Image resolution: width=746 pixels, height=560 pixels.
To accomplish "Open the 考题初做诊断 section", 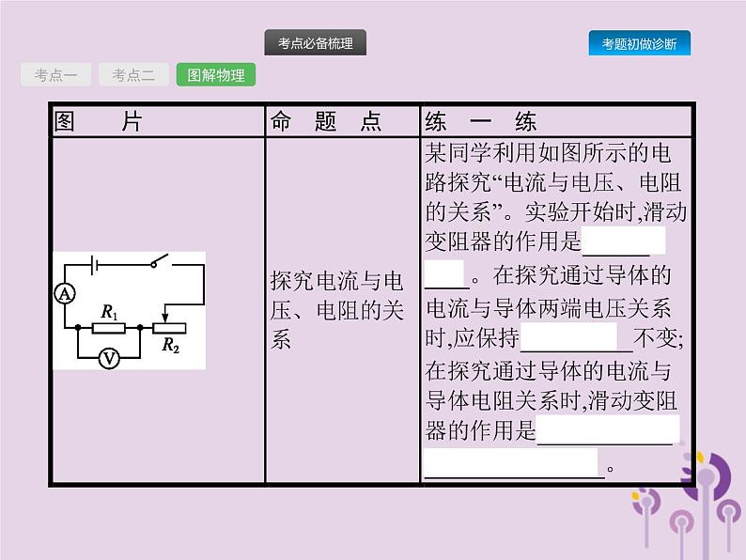I will pyautogui.click(x=639, y=43).
